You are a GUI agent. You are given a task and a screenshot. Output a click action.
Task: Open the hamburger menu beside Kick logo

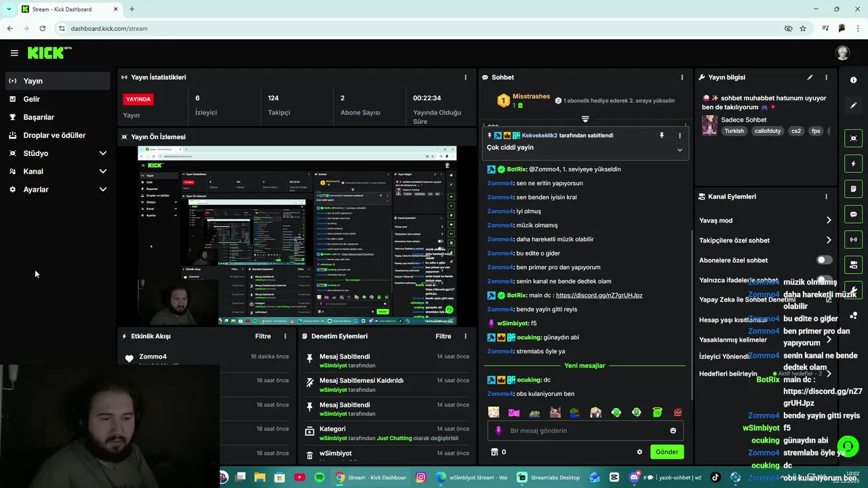coord(14,53)
